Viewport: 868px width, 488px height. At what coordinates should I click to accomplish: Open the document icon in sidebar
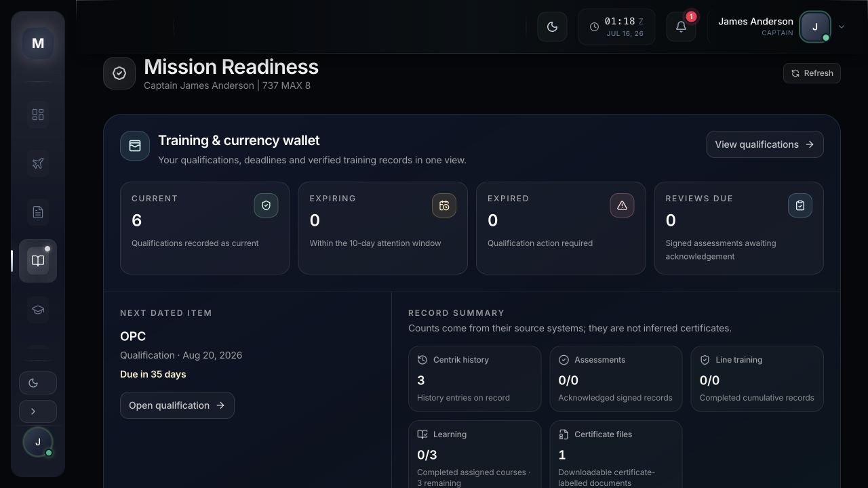click(x=38, y=212)
